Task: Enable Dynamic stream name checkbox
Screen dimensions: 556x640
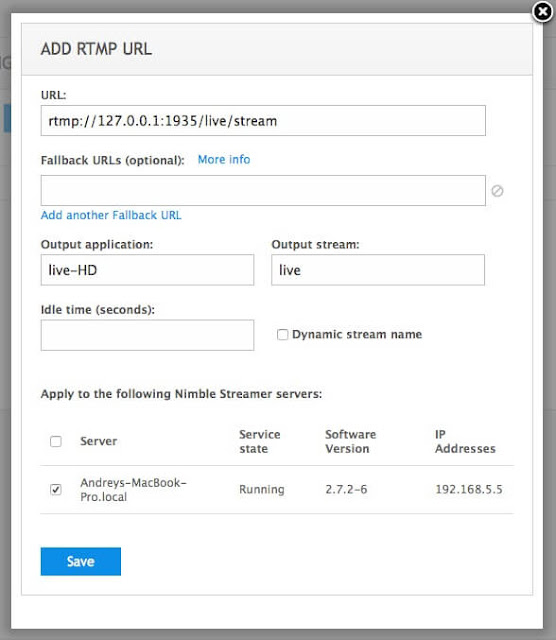Action: [x=282, y=335]
